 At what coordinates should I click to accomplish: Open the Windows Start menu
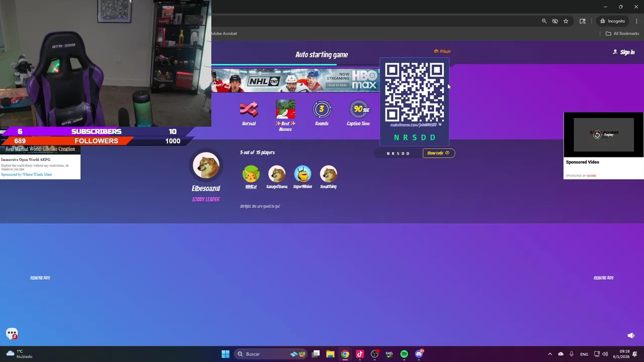[x=225, y=354]
